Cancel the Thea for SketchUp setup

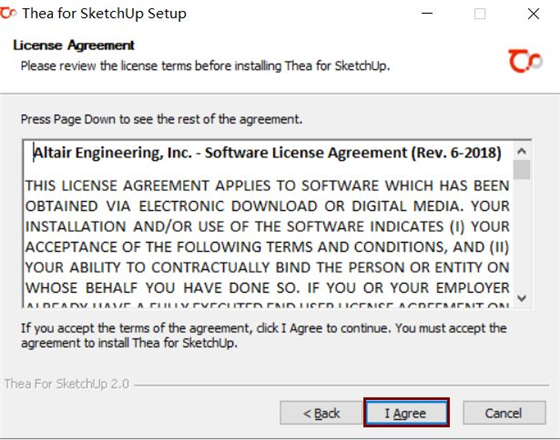(504, 412)
